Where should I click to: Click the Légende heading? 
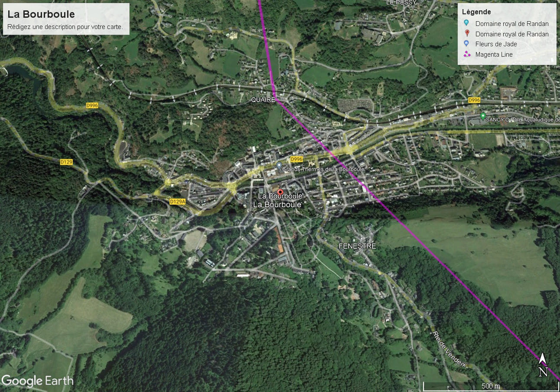(x=476, y=12)
